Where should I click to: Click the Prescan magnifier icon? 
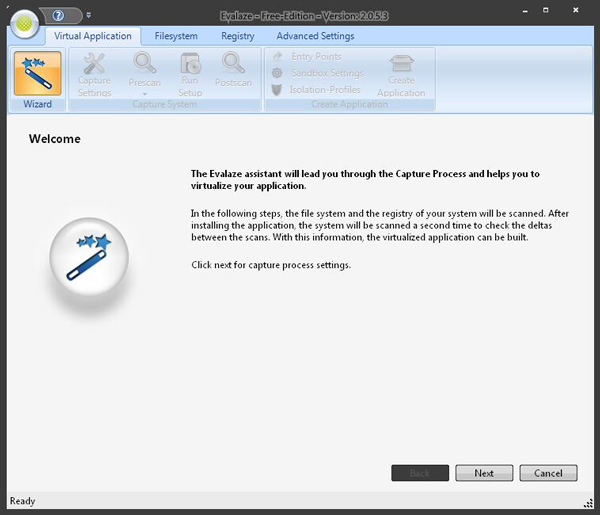(x=145, y=63)
